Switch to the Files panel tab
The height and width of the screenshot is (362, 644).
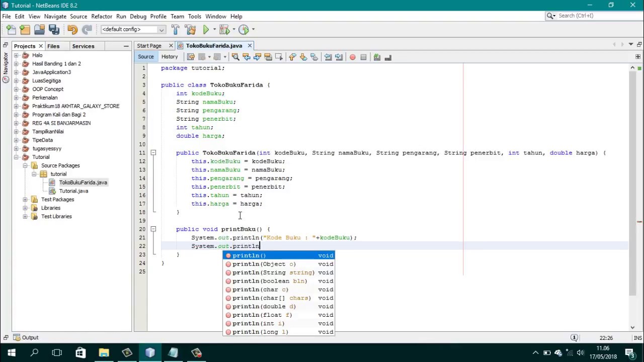(53, 46)
